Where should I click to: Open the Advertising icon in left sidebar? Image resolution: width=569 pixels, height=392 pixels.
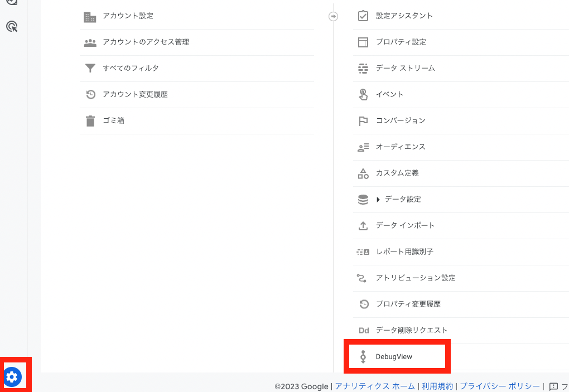click(12, 26)
